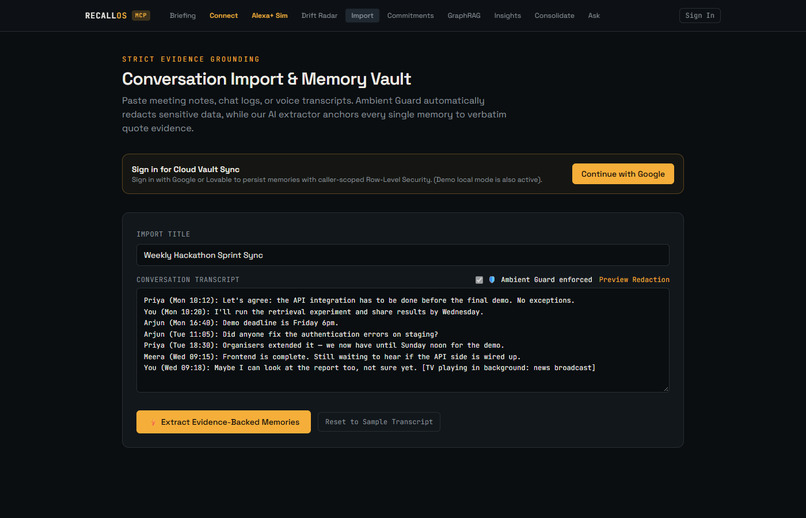Open the Ask nav item
Viewport: 806px width, 518px height.
[594, 15]
